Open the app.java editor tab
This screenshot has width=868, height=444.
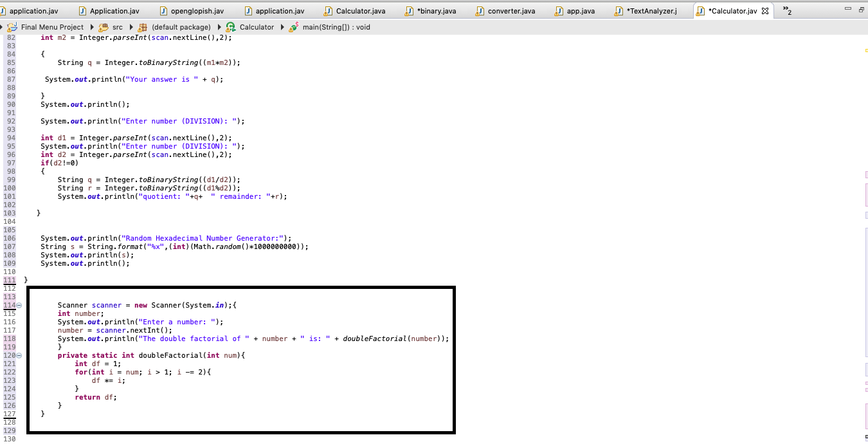coord(582,10)
